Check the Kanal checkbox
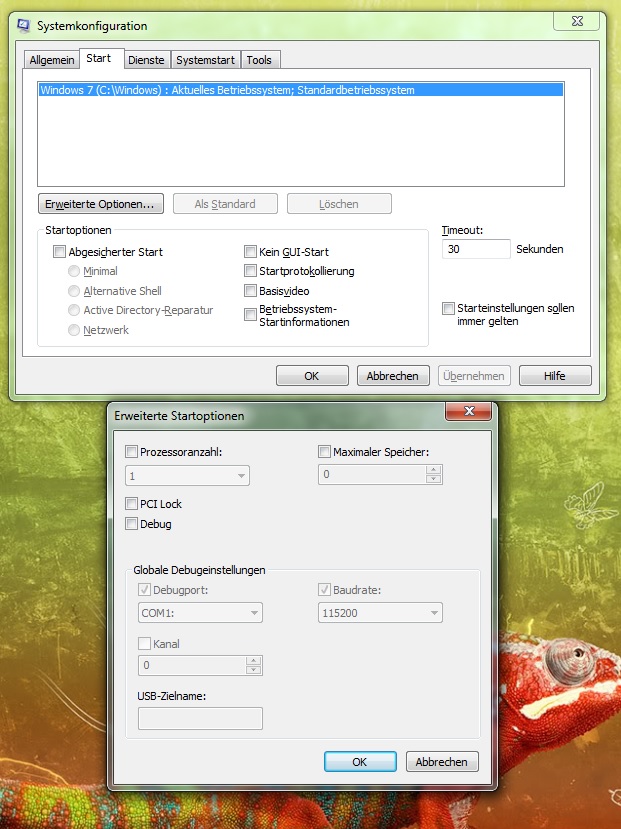Viewport: 621px width, 829px height. 144,643
